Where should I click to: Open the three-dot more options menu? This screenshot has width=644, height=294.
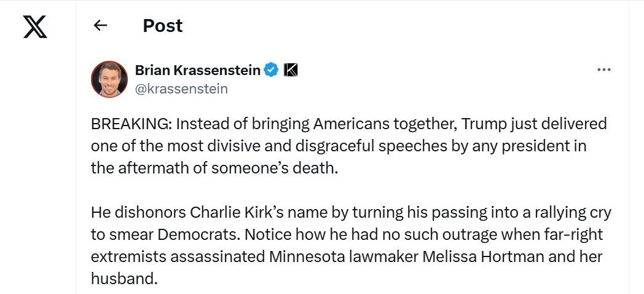pyautogui.click(x=603, y=70)
